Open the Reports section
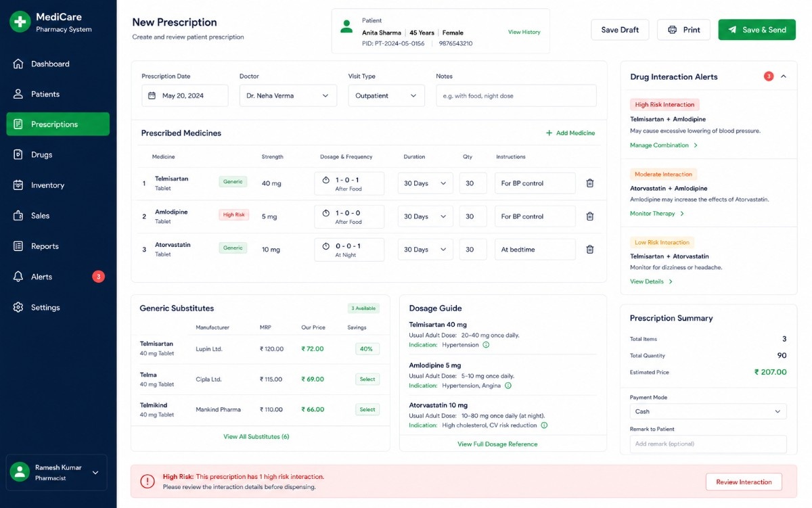This screenshot has height=508, width=812. 58,246
